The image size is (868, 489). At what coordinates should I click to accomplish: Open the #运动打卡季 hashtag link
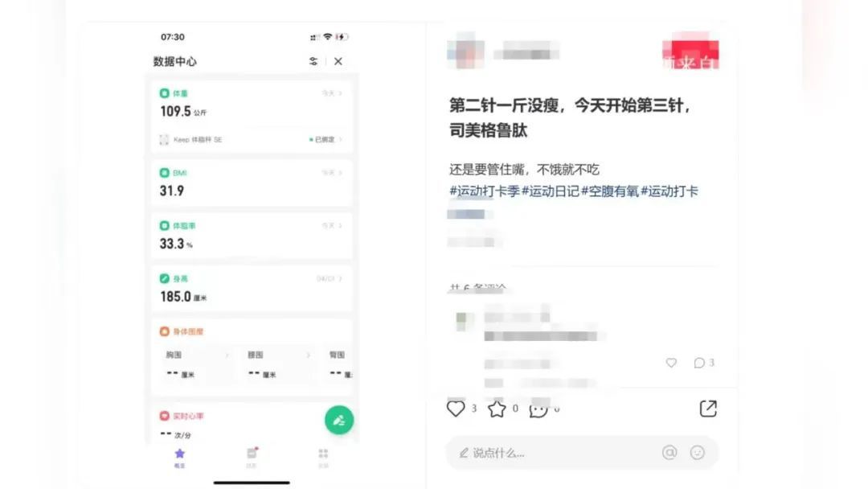coord(485,191)
